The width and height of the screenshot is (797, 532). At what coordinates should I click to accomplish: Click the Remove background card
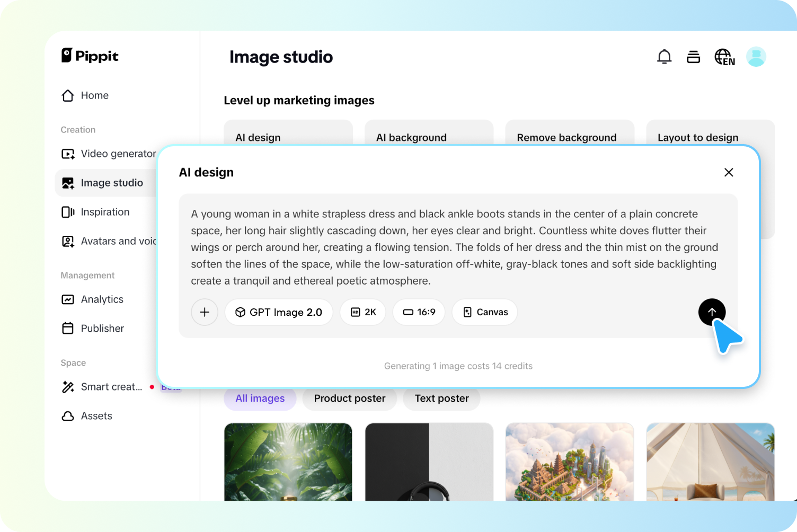[x=566, y=137]
